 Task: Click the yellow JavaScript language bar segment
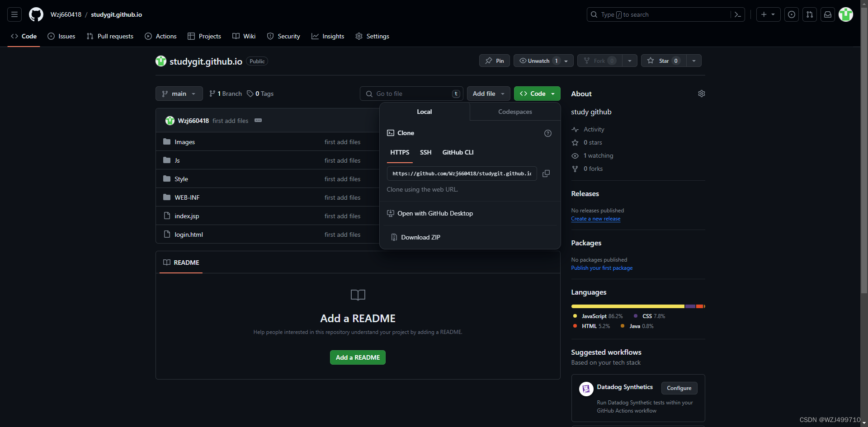(627, 306)
